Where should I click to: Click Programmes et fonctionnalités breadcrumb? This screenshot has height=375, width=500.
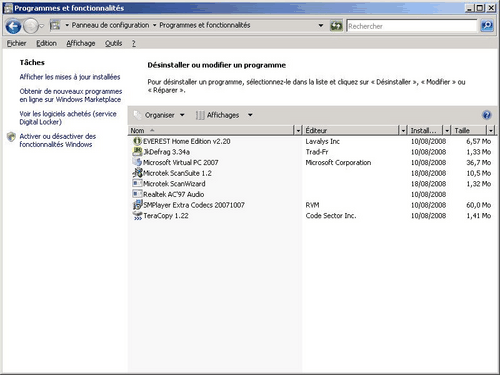205,25
